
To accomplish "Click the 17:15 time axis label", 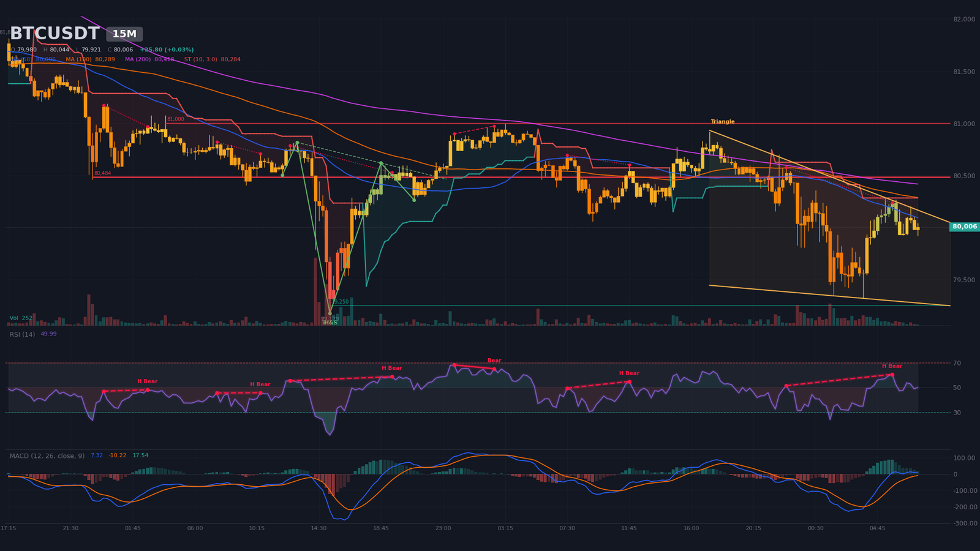I will pyautogui.click(x=9, y=528).
